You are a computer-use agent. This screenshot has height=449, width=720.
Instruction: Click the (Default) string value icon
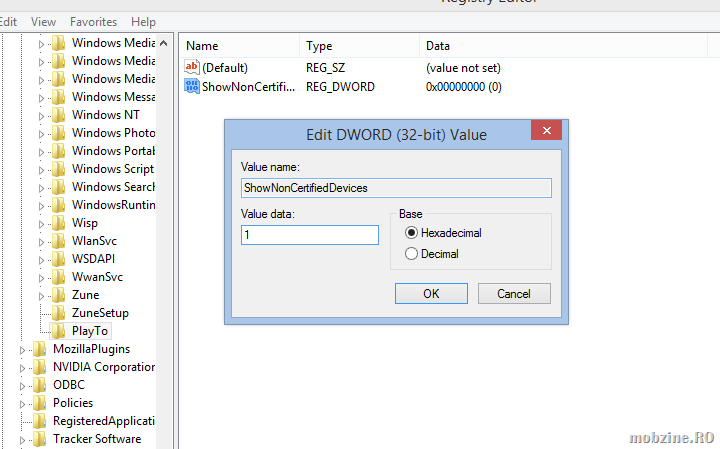pos(192,67)
